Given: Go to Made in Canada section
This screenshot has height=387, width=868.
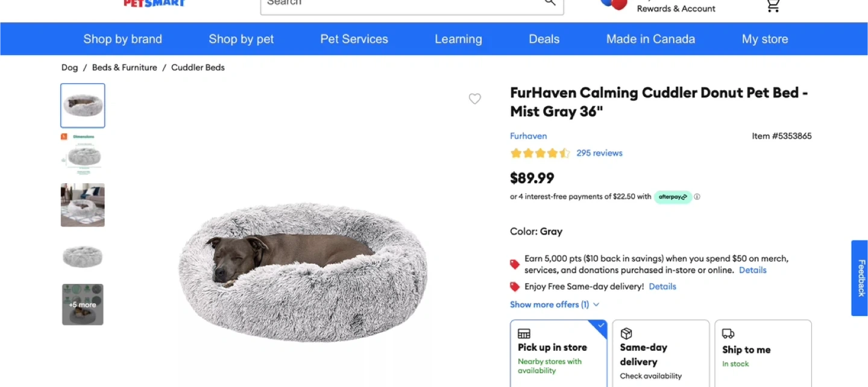Looking at the screenshot, I should click(x=650, y=39).
